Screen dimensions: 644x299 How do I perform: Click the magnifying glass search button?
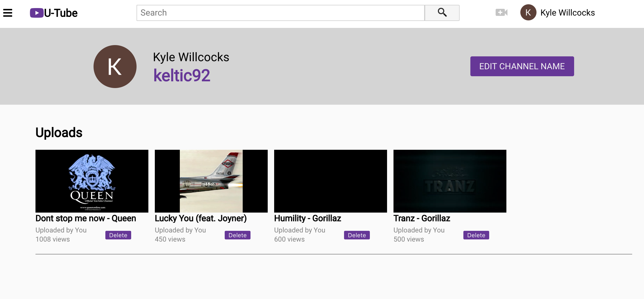[x=442, y=13]
